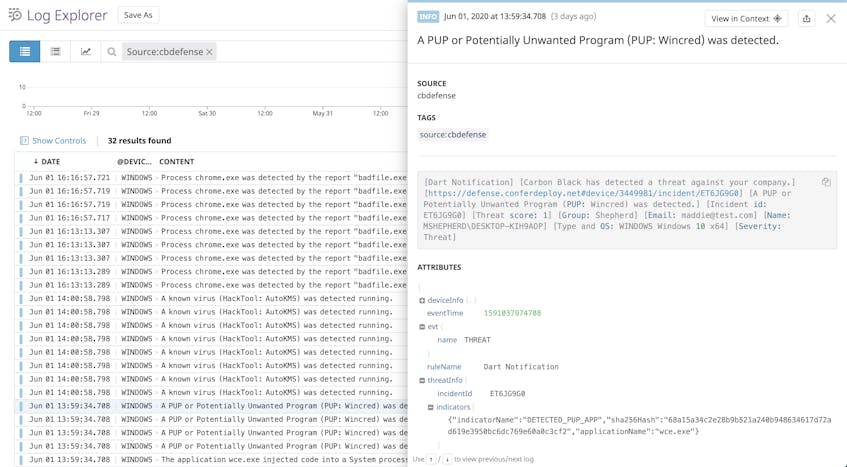Open the defense.conferdeploy.net incident link
The height and width of the screenshot is (467, 847).
[583, 193]
